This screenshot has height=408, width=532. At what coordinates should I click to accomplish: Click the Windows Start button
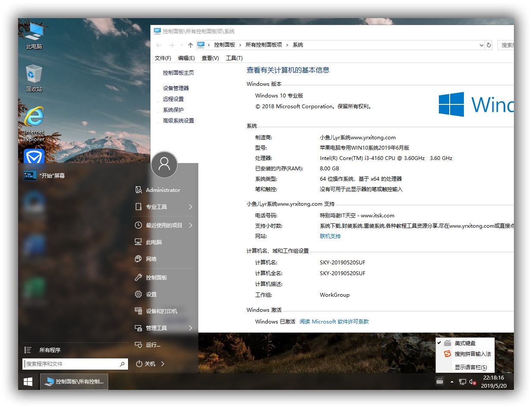point(28,382)
